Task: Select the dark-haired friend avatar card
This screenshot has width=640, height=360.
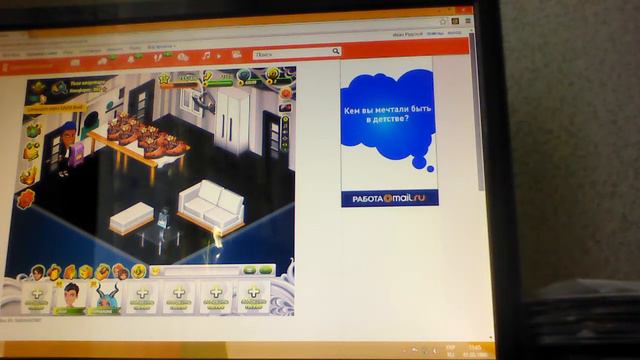Action: (71, 297)
